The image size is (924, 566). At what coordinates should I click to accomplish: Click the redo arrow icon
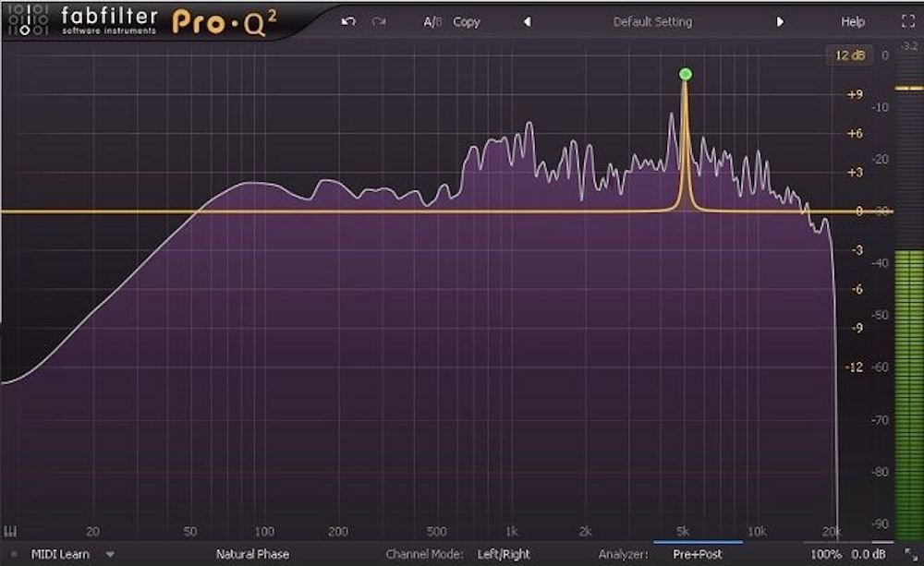379,21
